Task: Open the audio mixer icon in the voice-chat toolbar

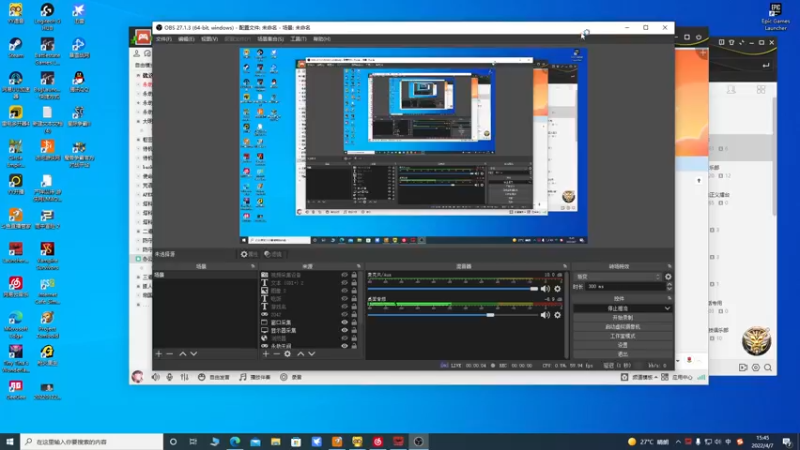Action: point(184,377)
